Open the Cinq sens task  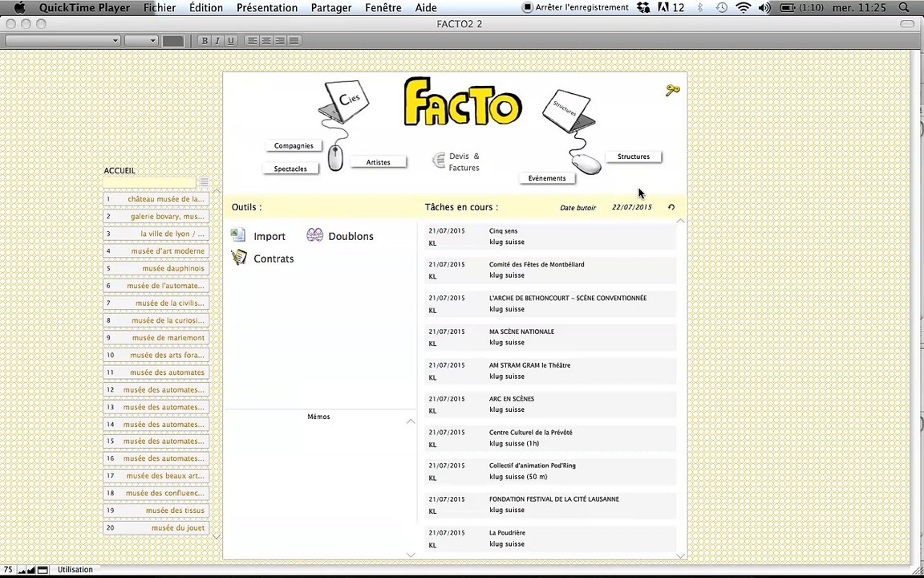click(x=550, y=237)
